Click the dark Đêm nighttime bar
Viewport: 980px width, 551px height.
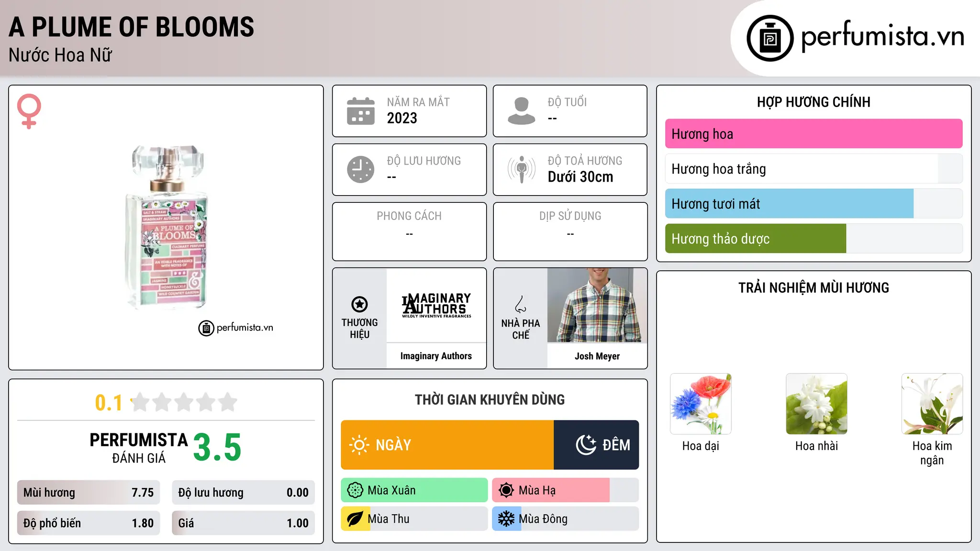click(x=596, y=445)
